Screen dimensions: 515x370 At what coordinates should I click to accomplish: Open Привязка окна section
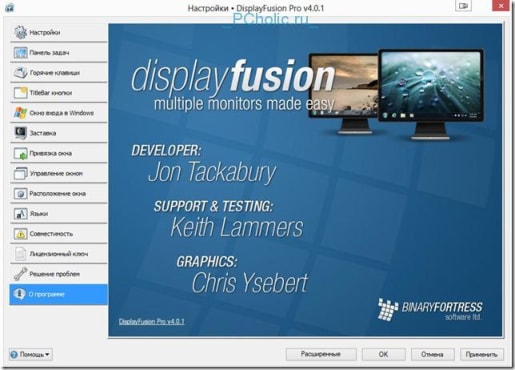tap(51, 153)
